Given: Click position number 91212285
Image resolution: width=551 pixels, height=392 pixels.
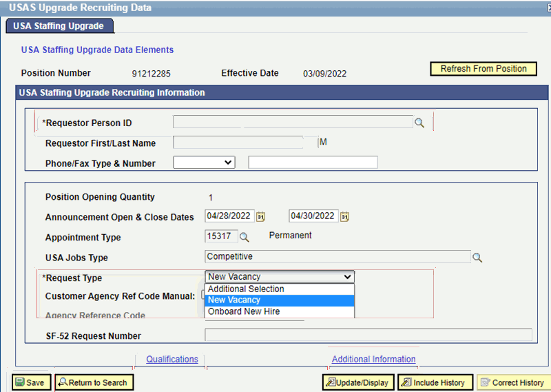Looking at the screenshot, I should 151,74.
